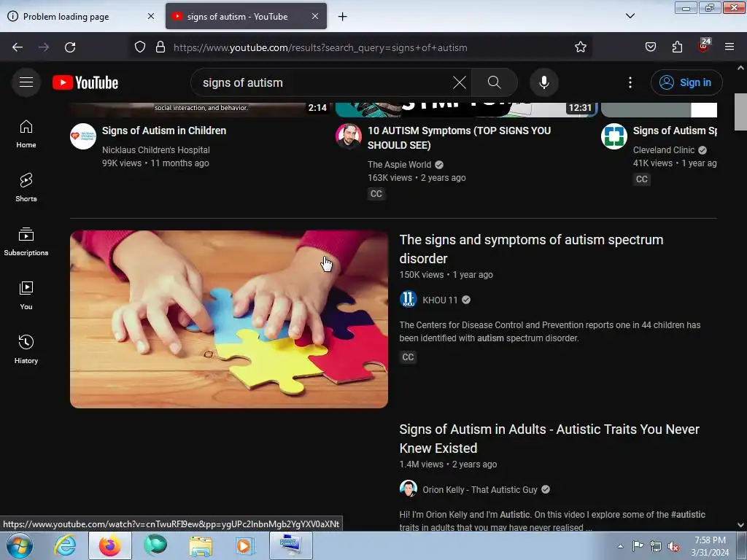747x560 pixels.
Task: Open Nicklaus Children's Hospital channel name
Action: coord(156,150)
